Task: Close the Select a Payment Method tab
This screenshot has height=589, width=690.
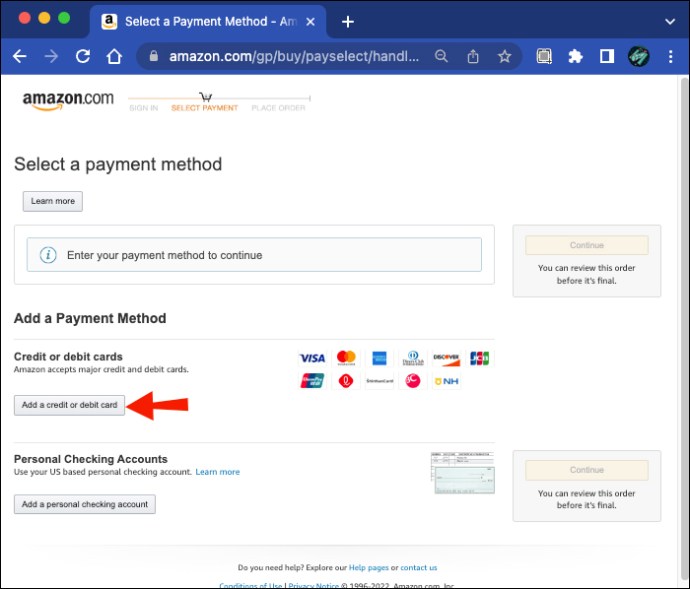Action: [310, 22]
